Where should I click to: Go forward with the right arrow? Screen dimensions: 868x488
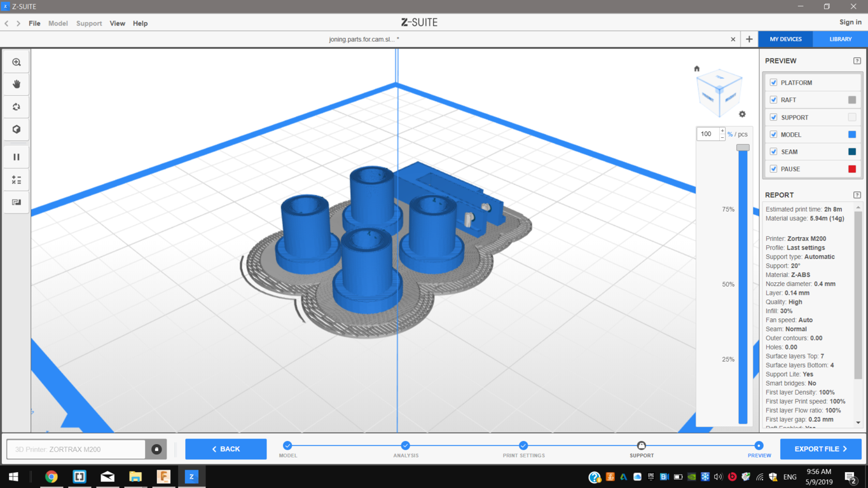click(x=18, y=24)
